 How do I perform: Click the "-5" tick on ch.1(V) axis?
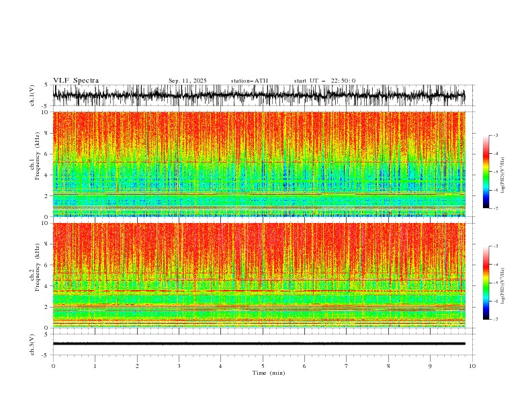point(45,106)
